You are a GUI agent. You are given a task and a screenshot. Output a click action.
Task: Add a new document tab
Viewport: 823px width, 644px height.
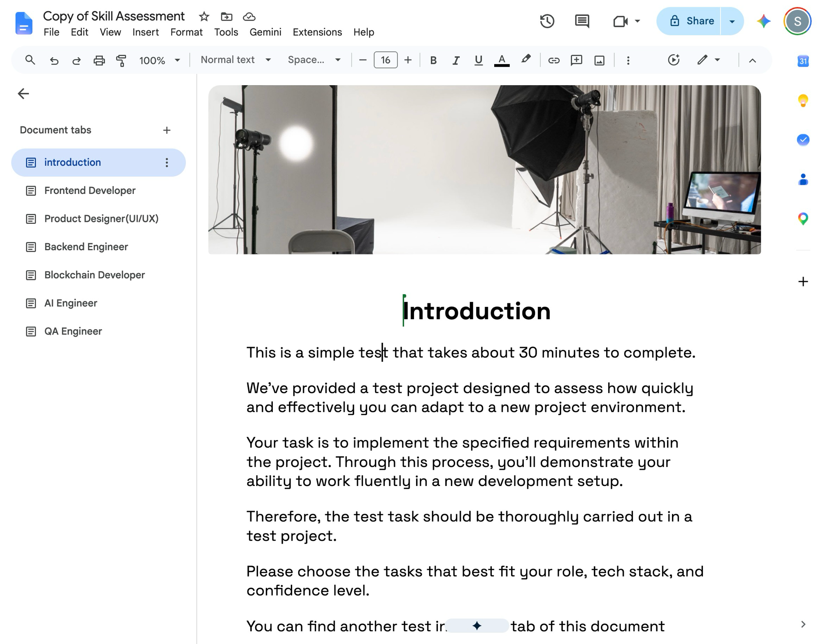point(167,130)
